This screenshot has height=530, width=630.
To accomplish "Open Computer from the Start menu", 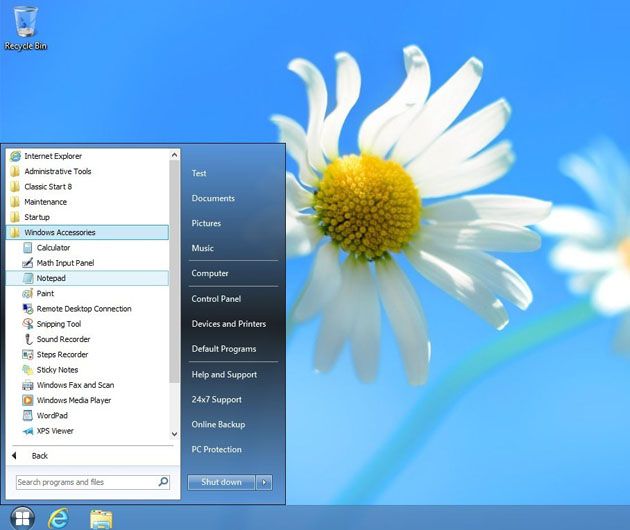I will coord(210,273).
